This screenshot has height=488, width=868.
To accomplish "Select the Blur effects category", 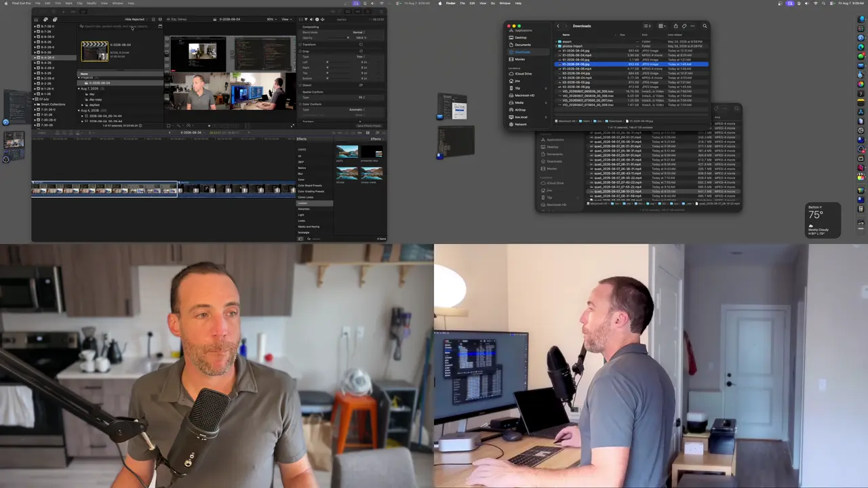I will tap(301, 174).
